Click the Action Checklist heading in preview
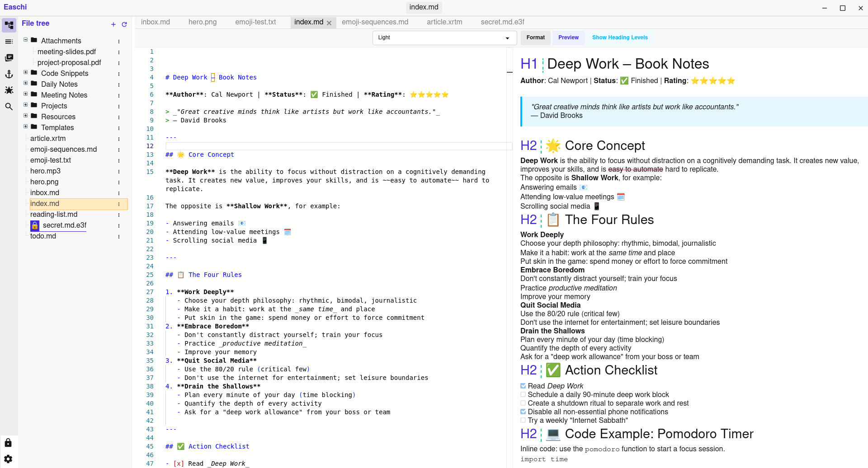868x468 pixels. point(611,370)
